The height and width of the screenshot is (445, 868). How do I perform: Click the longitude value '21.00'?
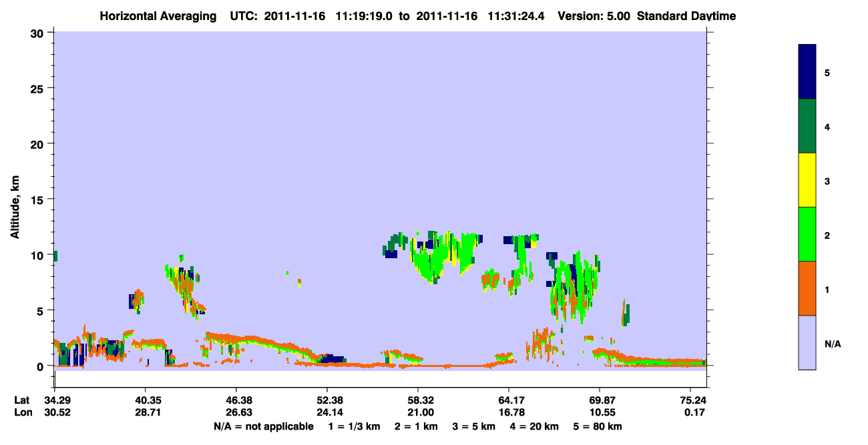click(418, 412)
